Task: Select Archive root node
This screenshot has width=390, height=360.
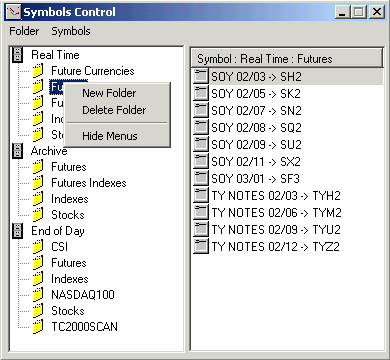Action: [x=49, y=151]
